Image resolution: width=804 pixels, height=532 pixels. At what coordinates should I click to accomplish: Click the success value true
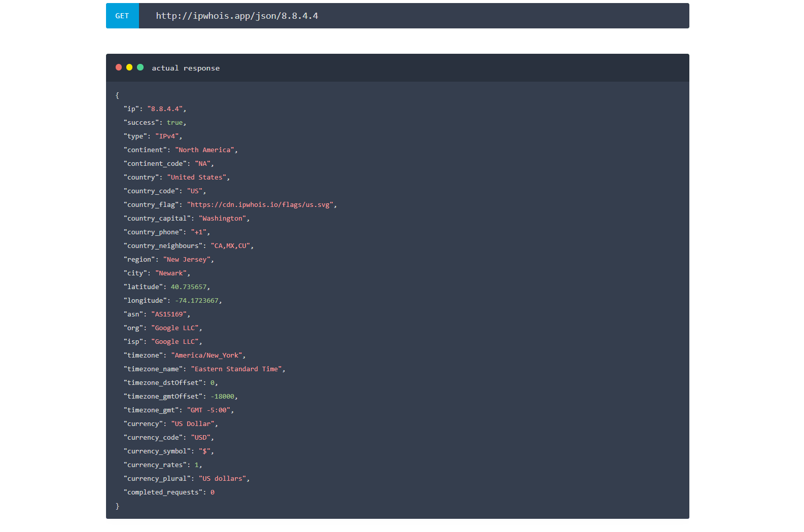point(174,123)
